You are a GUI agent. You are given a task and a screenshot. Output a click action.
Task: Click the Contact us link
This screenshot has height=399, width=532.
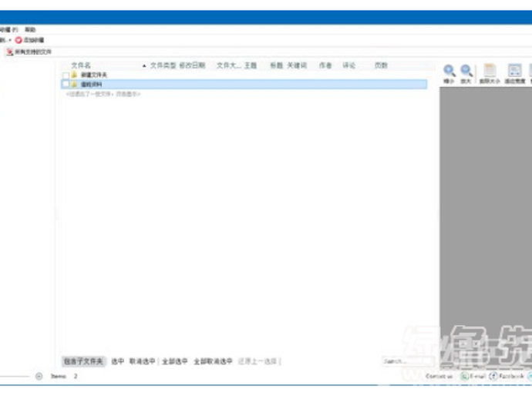(439, 377)
